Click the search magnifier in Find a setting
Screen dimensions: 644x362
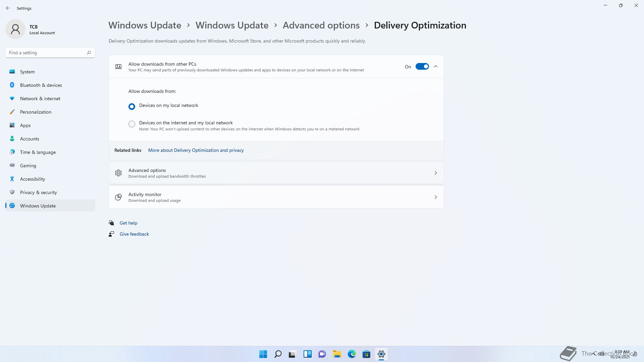pyautogui.click(x=89, y=53)
